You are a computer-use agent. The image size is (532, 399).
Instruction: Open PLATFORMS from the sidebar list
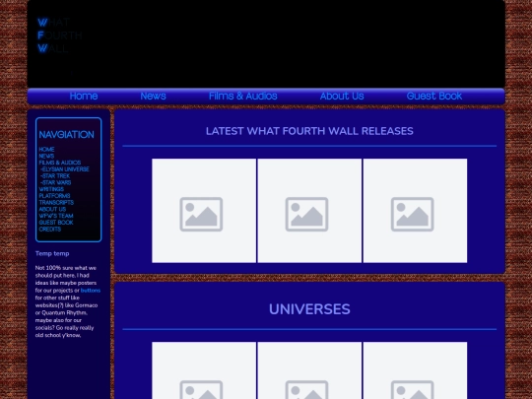[54, 196]
